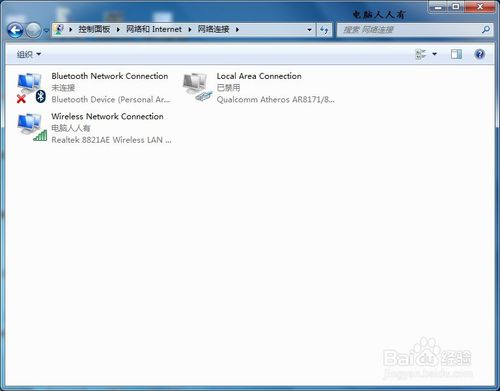
Task: Click the greyed Forward navigation arrow
Action: pyautogui.click(x=33, y=31)
